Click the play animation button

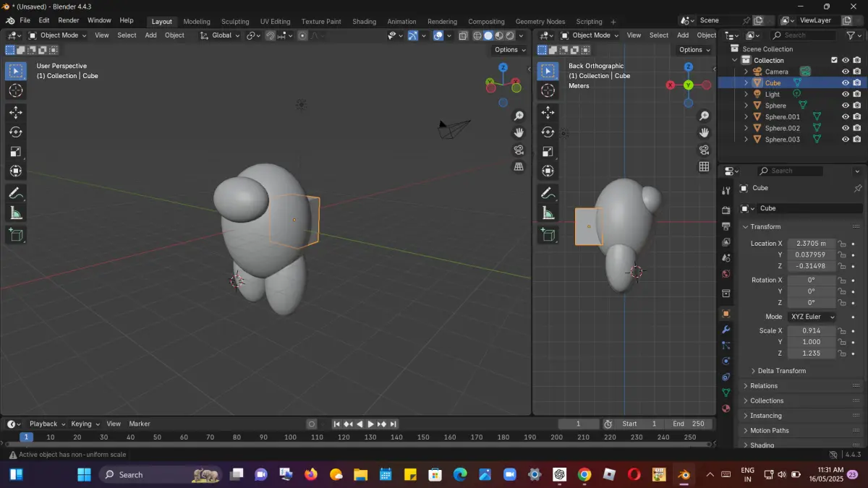pyautogui.click(x=371, y=424)
